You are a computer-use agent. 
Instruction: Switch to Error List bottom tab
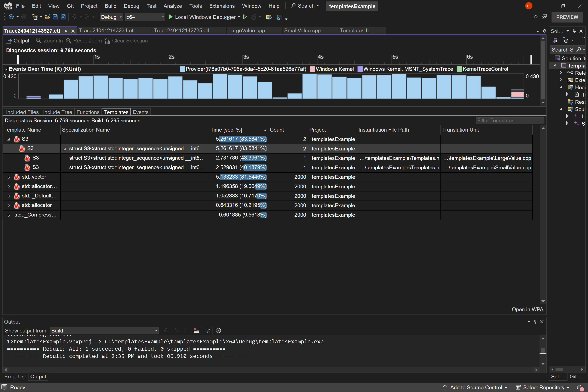[15, 377]
